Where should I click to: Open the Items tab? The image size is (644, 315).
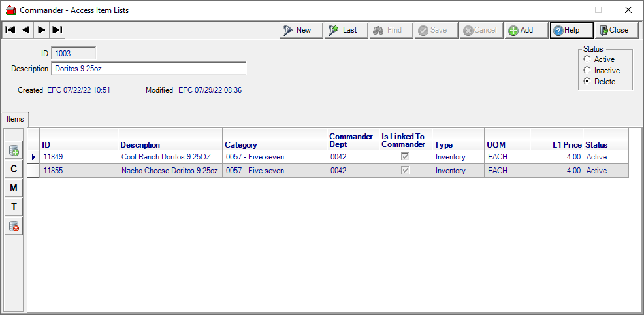point(15,119)
